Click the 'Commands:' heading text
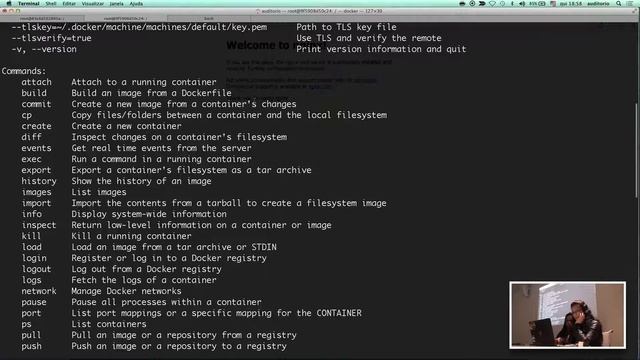 [x=24, y=71]
